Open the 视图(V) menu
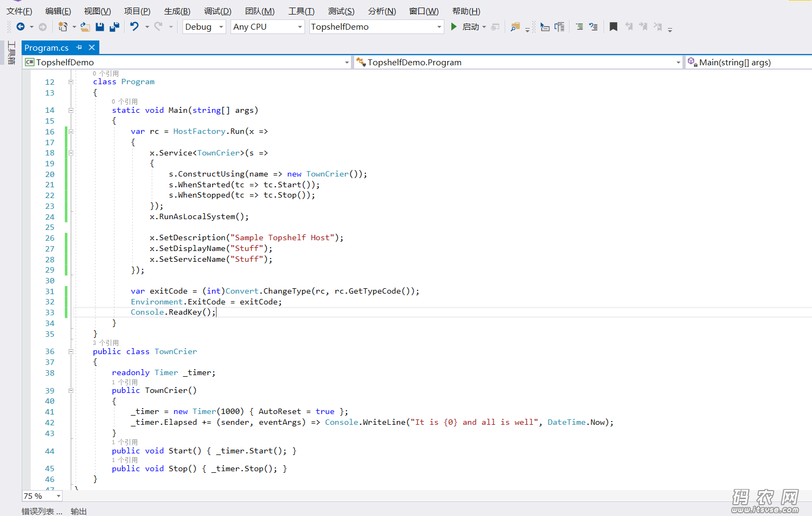 (x=97, y=11)
